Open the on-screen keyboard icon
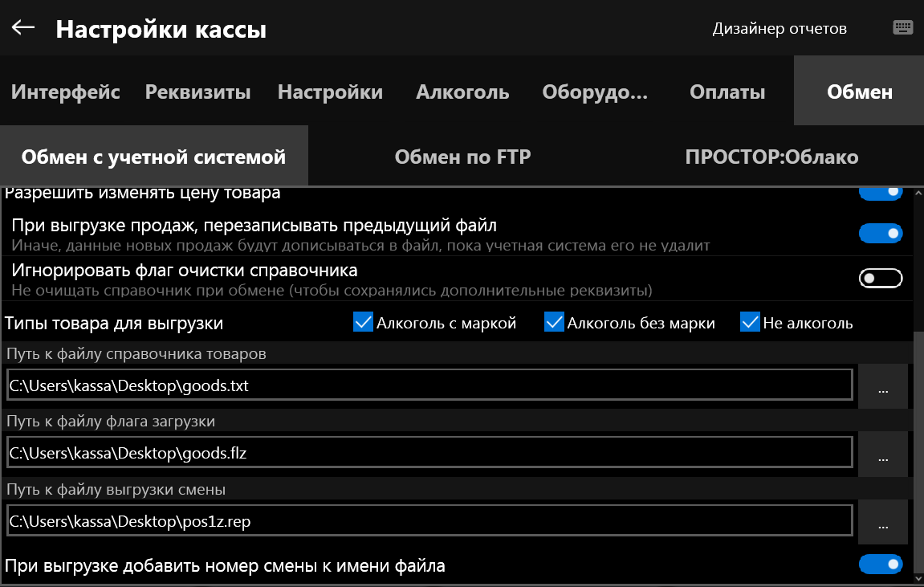924x587 pixels. click(x=903, y=28)
